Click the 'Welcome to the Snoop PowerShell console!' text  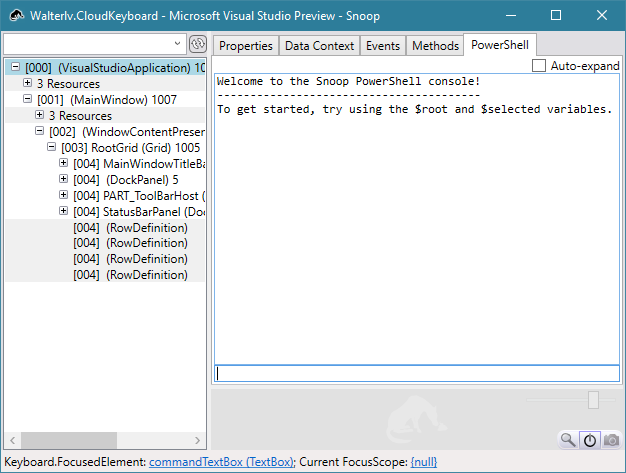348,81
